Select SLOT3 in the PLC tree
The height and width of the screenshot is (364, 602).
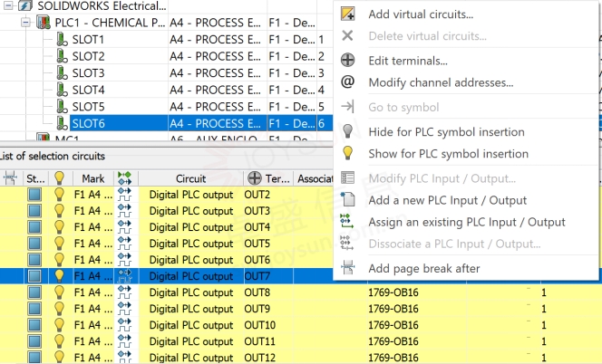click(x=88, y=73)
